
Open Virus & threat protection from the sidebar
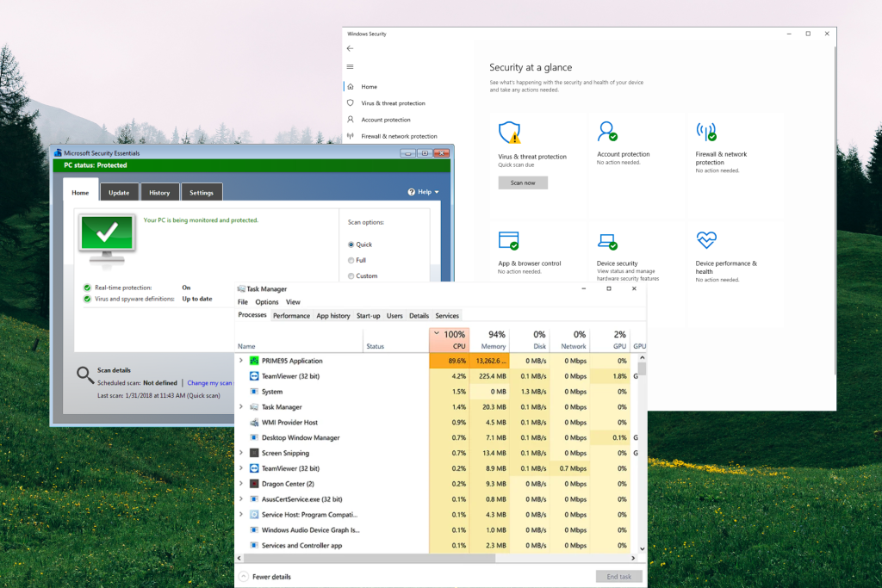pos(392,102)
